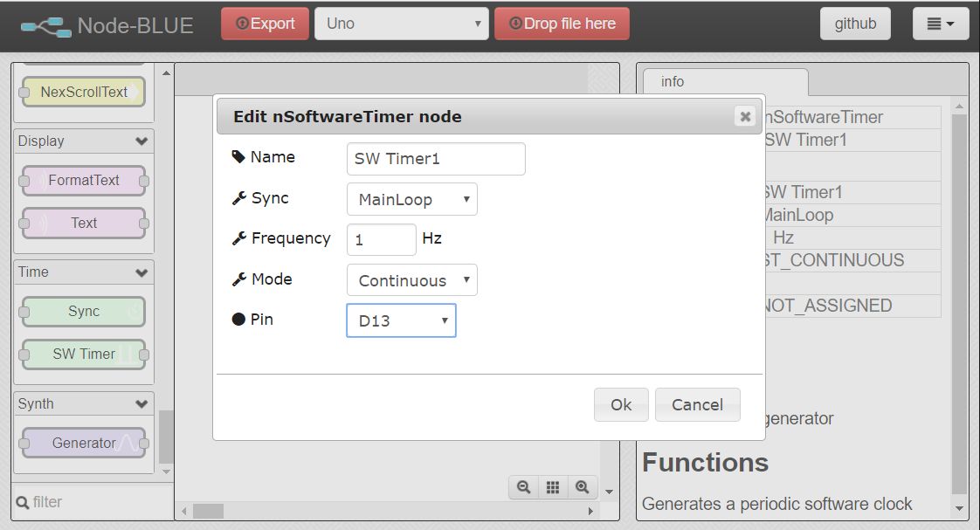Select the NexScrollText palette node

(84, 92)
